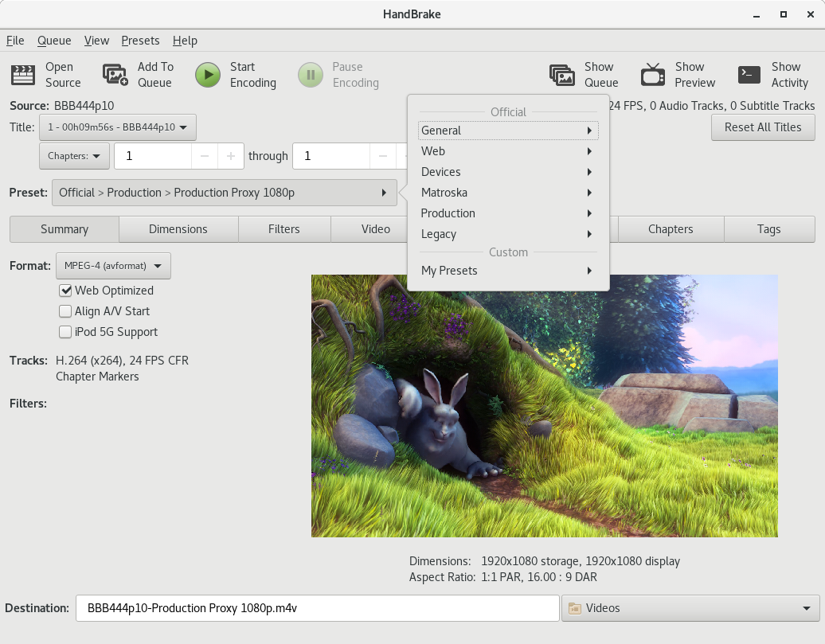Open the Preset selector button
This screenshot has height=644, width=825.
pos(224,193)
